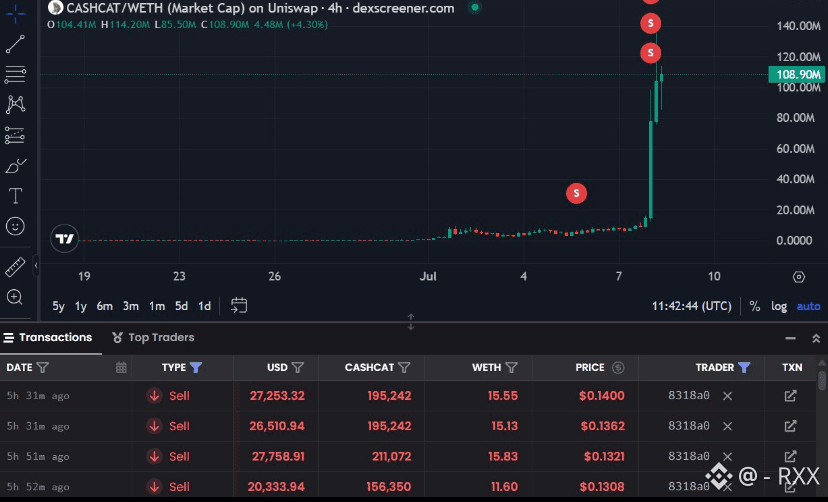Select the Text annotation tool
828x502 pixels.
pyautogui.click(x=15, y=196)
